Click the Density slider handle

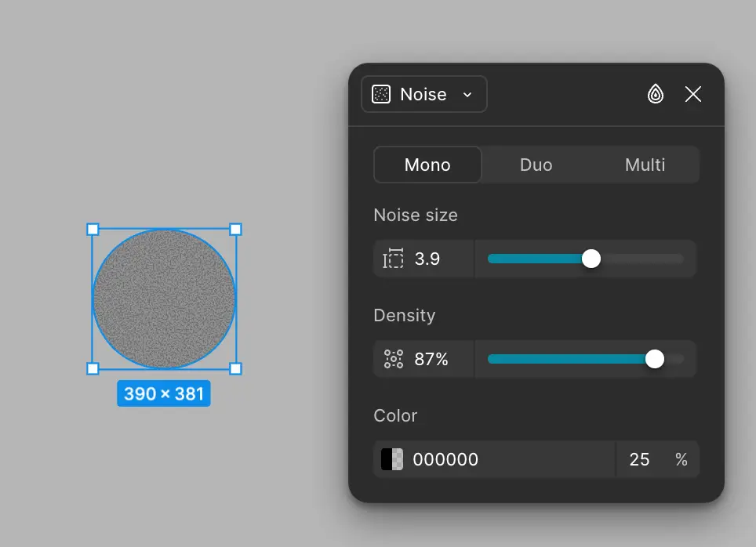point(654,359)
